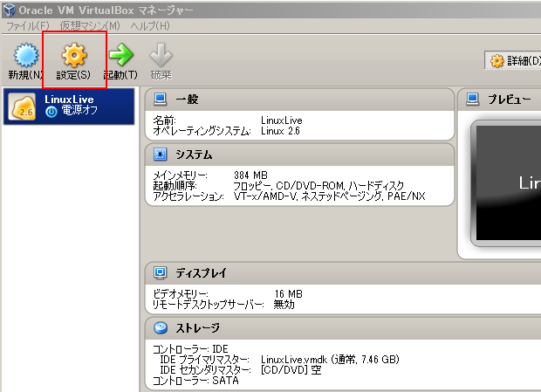Open the ディスプレイ section header

343,273
